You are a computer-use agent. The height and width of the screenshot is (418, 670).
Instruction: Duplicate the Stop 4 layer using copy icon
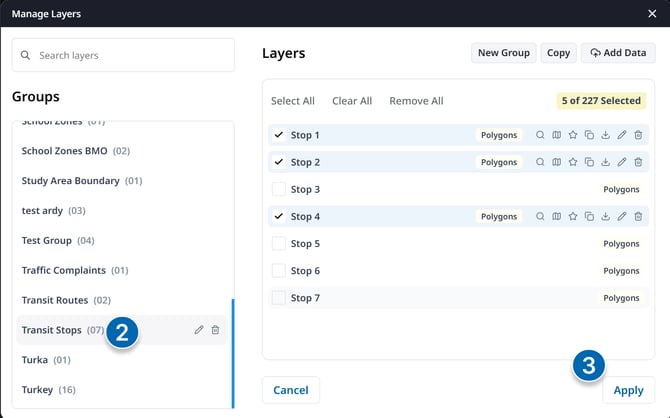click(x=589, y=216)
